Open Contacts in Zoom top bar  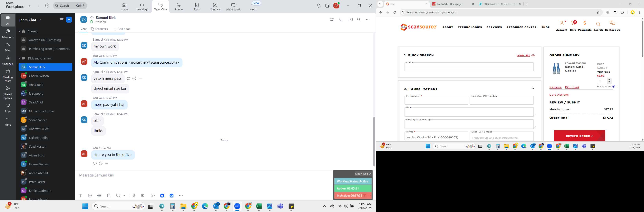click(x=215, y=7)
